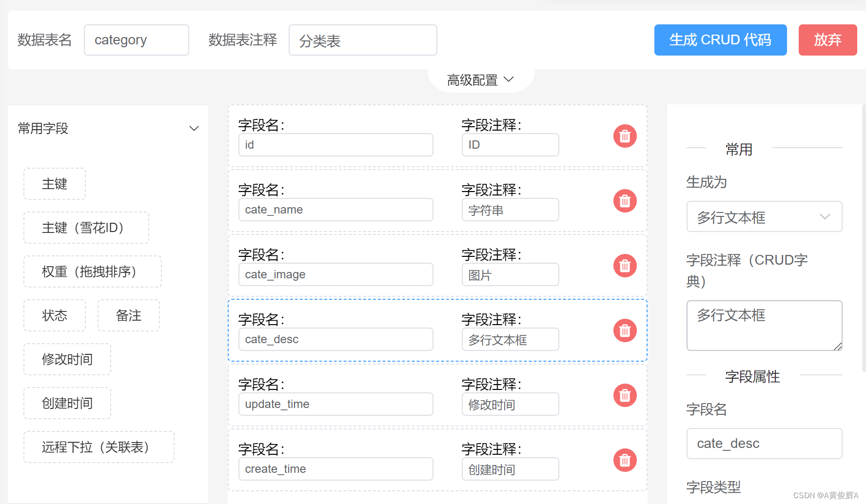Select the 修改时间 common field
The image size is (866, 504).
tap(67, 359)
